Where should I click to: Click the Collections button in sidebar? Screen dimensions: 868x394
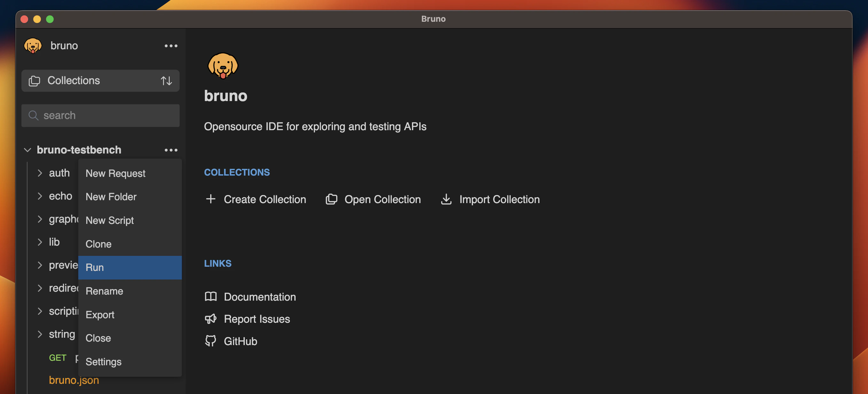pos(74,81)
